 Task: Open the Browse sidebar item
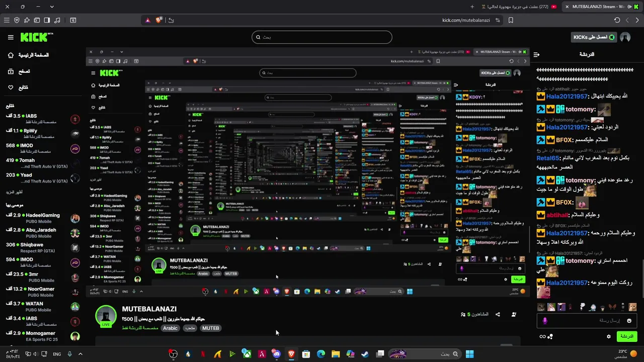[19, 71]
